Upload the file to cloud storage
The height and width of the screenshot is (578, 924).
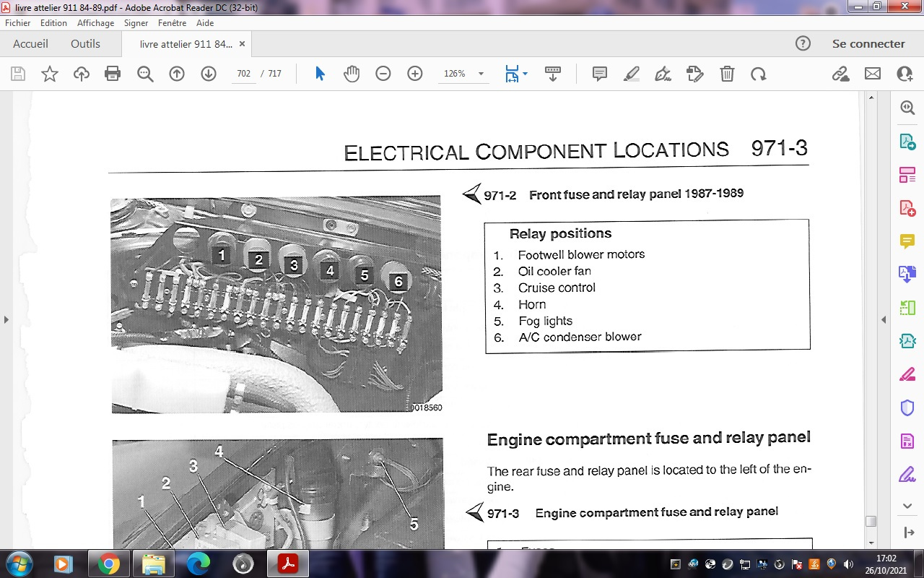[82, 74]
